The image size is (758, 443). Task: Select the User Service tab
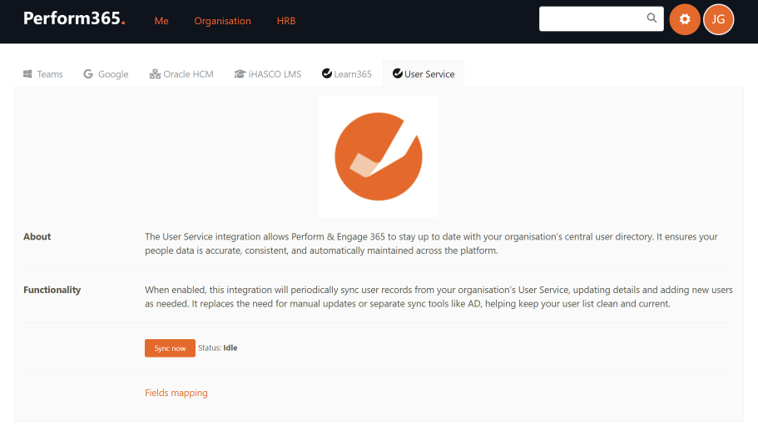(423, 74)
